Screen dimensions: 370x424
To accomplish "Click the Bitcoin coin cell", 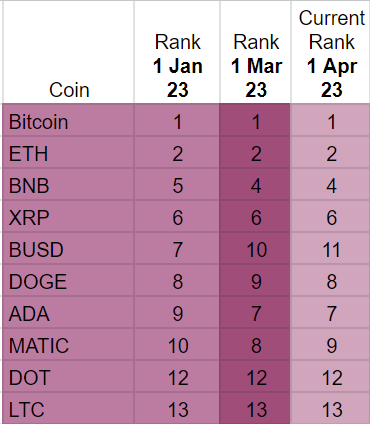I will [x=69, y=120].
